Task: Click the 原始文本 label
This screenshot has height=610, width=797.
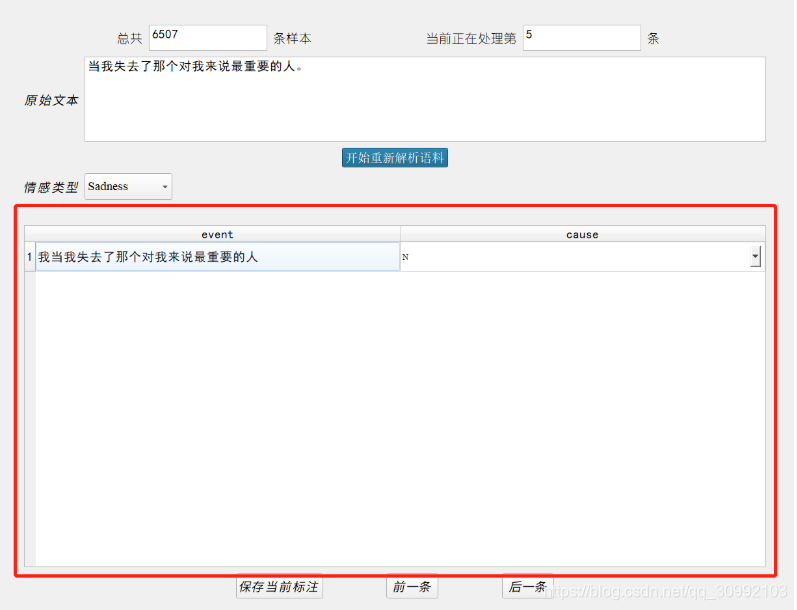Action: pyautogui.click(x=51, y=100)
